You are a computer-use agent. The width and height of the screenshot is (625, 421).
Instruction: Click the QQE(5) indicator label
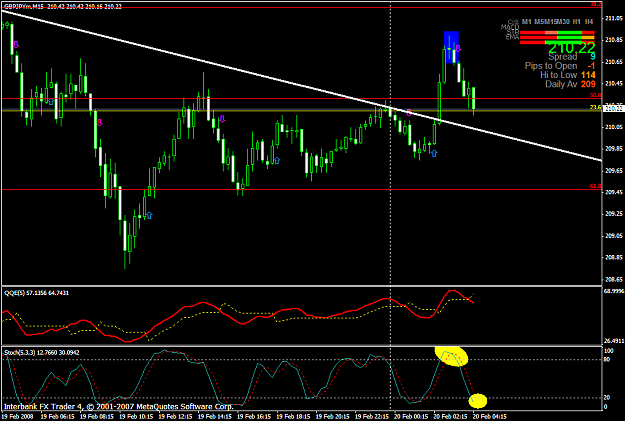(14, 293)
